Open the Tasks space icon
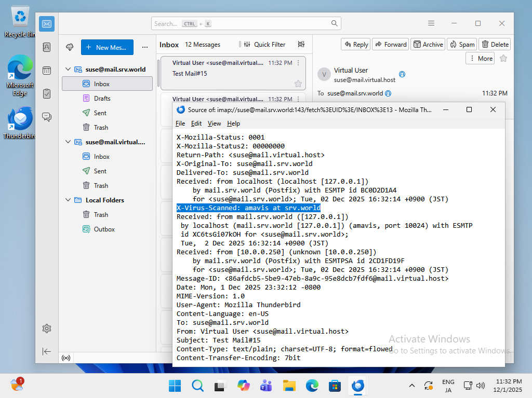The height and width of the screenshot is (398, 532). [47, 93]
